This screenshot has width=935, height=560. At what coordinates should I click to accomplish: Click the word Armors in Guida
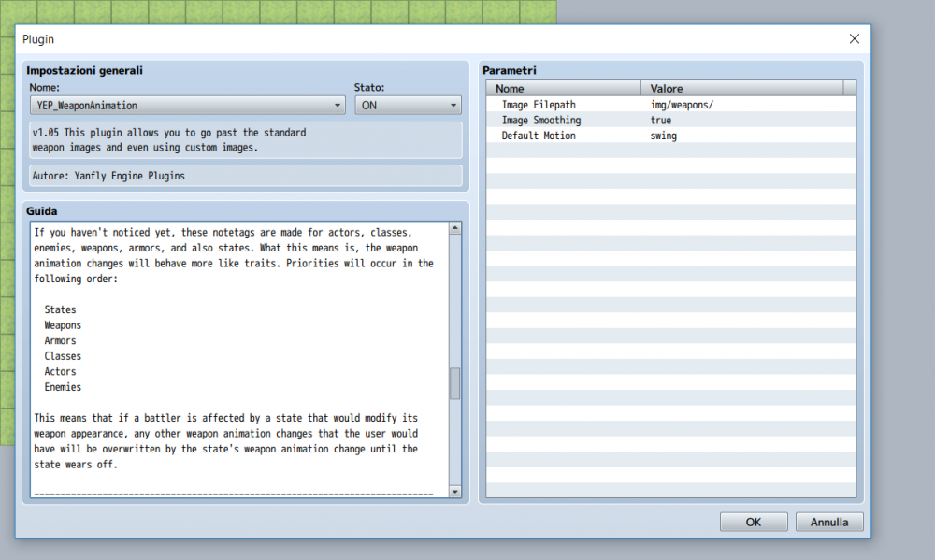[x=60, y=340]
